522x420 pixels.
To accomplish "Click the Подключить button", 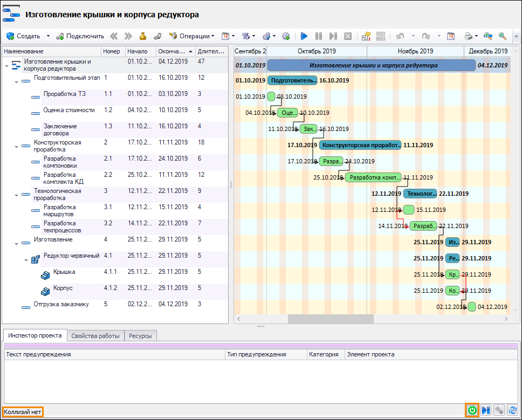I will [80, 36].
